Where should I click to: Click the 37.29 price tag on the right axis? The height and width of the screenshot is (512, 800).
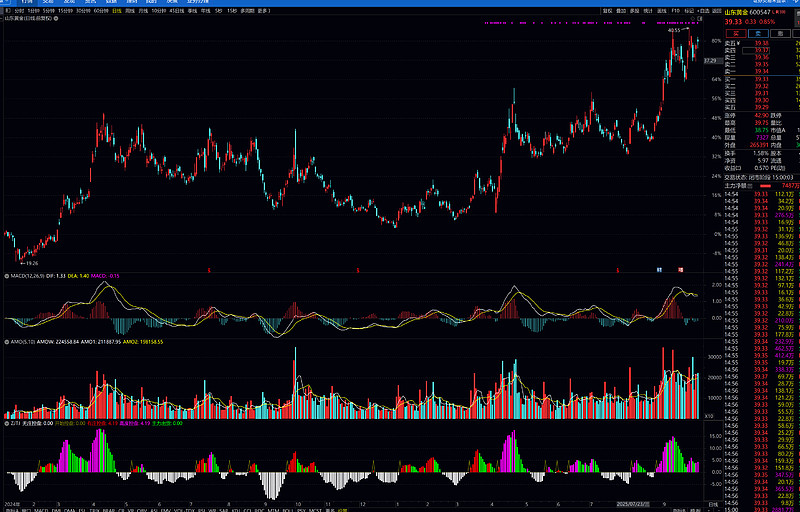click(x=710, y=61)
